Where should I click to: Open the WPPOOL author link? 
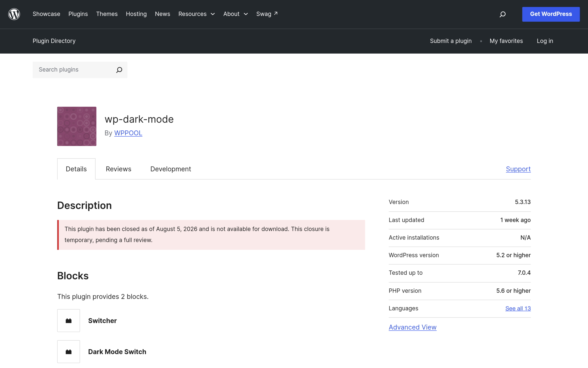pyautogui.click(x=128, y=133)
